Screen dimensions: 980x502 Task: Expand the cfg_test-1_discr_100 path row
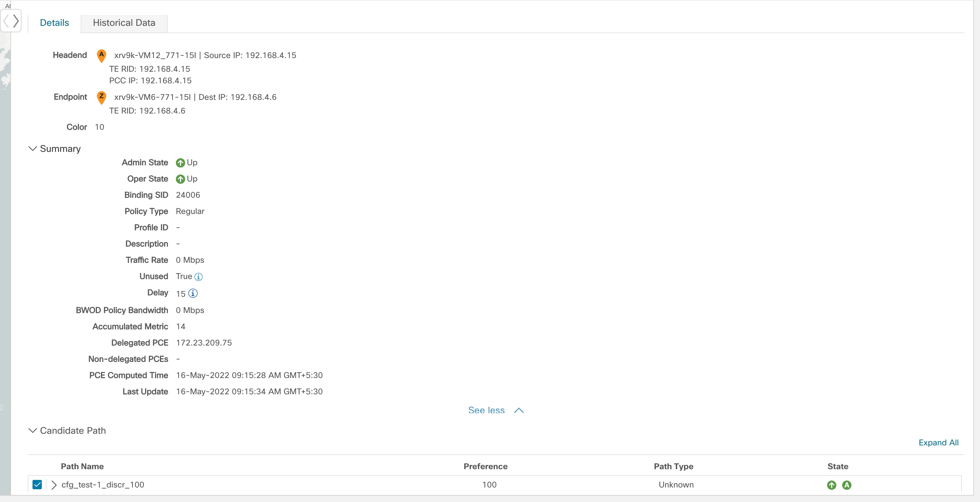point(54,485)
